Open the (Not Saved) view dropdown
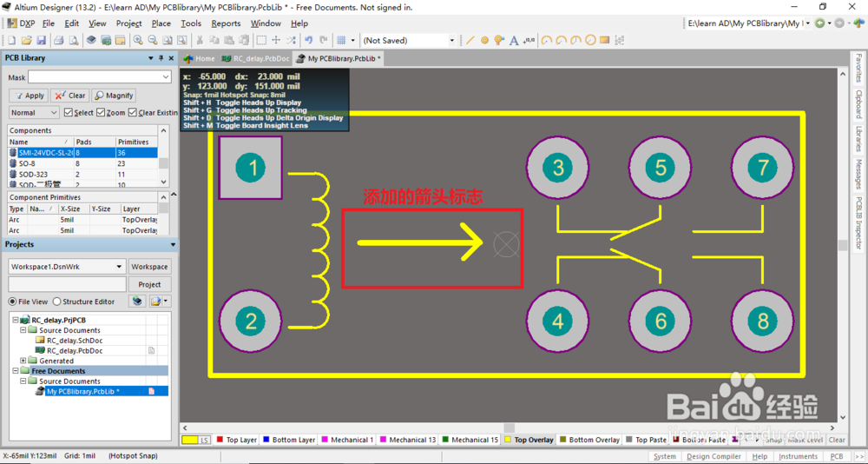Screen dimensions: 868x464 coord(451,41)
